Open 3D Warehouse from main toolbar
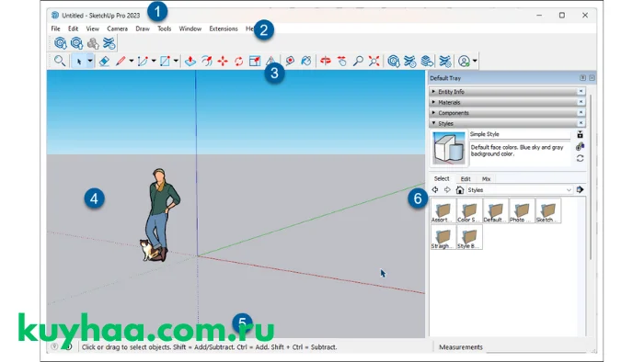644x362 pixels. pyautogui.click(x=394, y=61)
